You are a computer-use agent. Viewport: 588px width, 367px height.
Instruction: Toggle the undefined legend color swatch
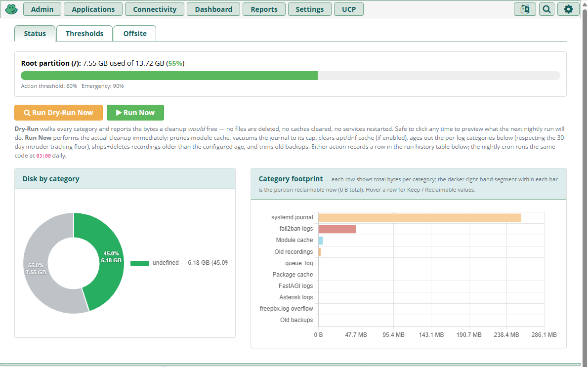pyautogui.click(x=140, y=263)
